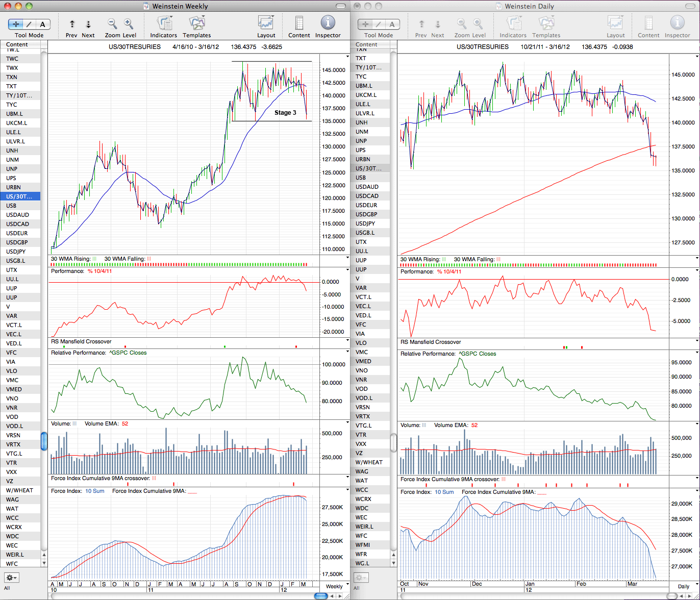Select the text annotation tool mode
The height and width of the screenshot is (600, 700).
[43, 24]
